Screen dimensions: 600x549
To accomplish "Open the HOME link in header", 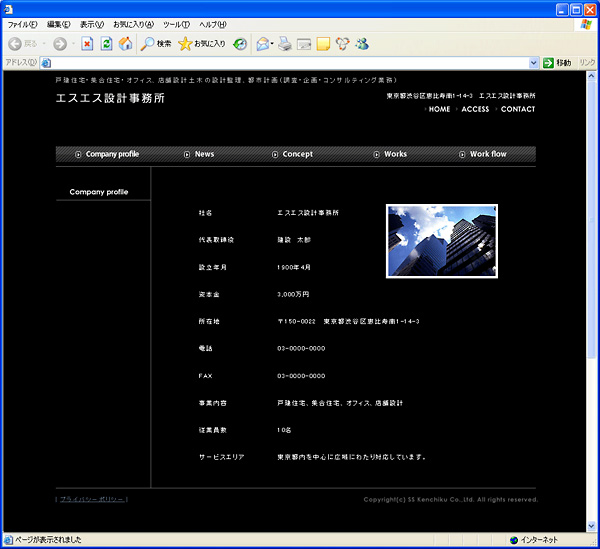I will (439, 109).
